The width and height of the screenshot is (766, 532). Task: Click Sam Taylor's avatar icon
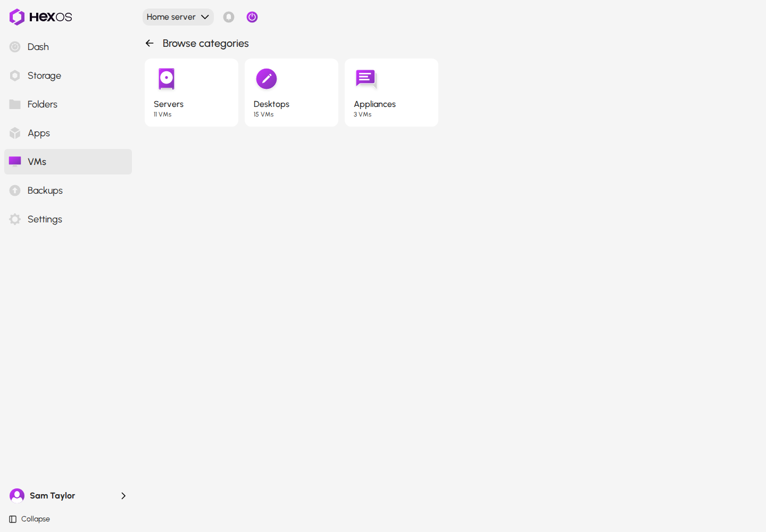(17, 496)
